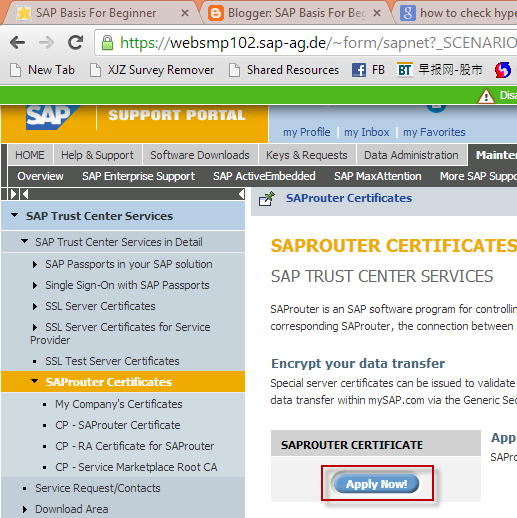Open my Inbox link
Image resolution: width=517 pixels, height=518 pixels.
click(367, 132)
